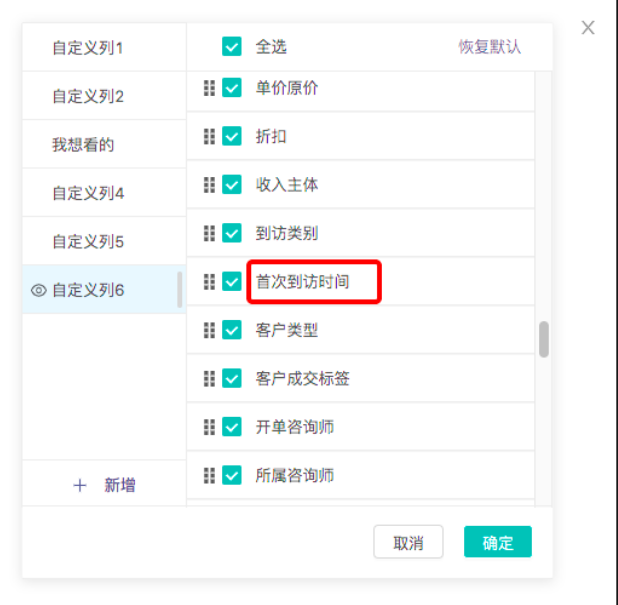Select the 我想看的 column preset
Viewport: 618px width, 605px height.
pyautogui.click(x=104, y=144)
